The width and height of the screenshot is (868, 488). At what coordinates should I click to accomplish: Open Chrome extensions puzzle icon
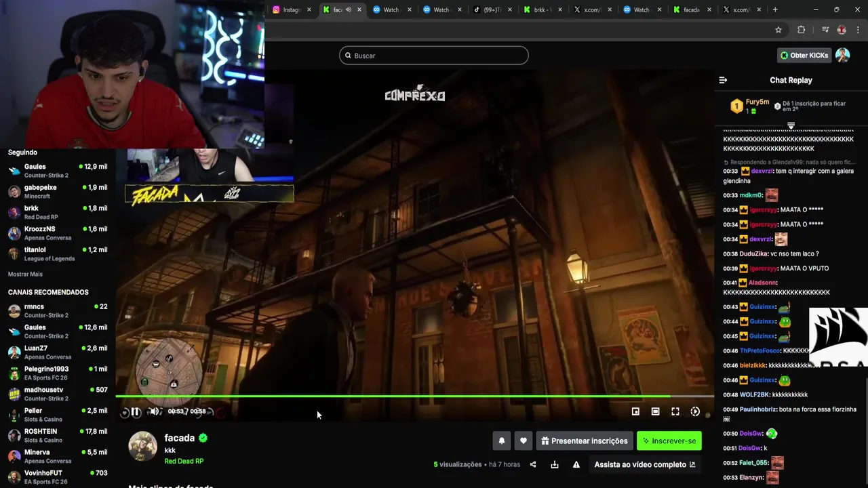[x=801, y=30]
